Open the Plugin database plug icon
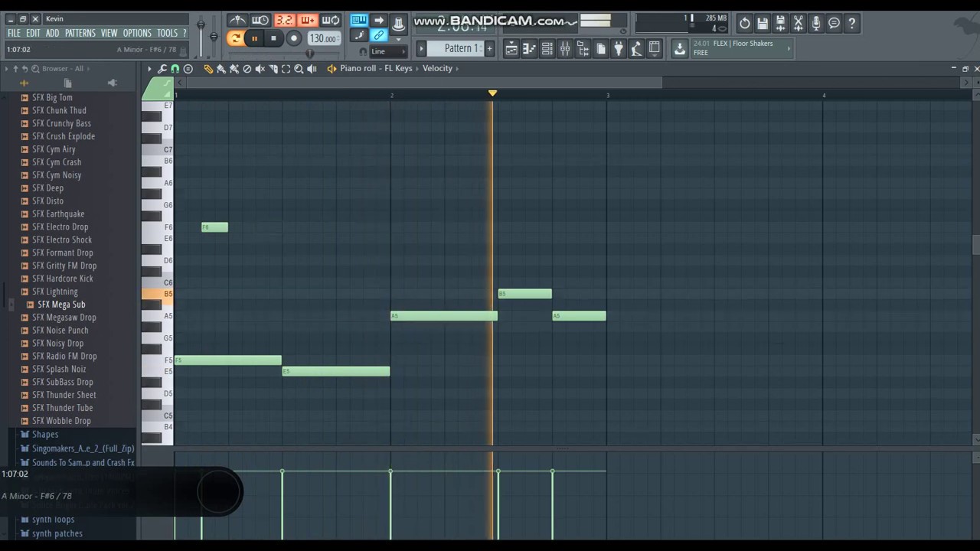 point(619,48)
